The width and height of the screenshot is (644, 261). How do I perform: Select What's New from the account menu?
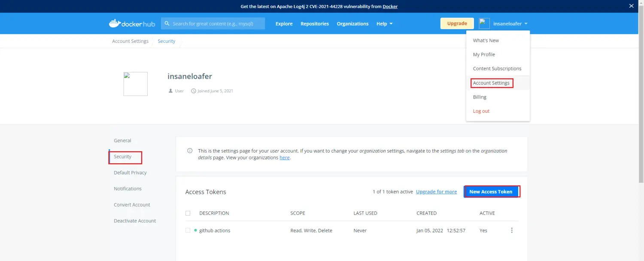[x=498, y=40]
